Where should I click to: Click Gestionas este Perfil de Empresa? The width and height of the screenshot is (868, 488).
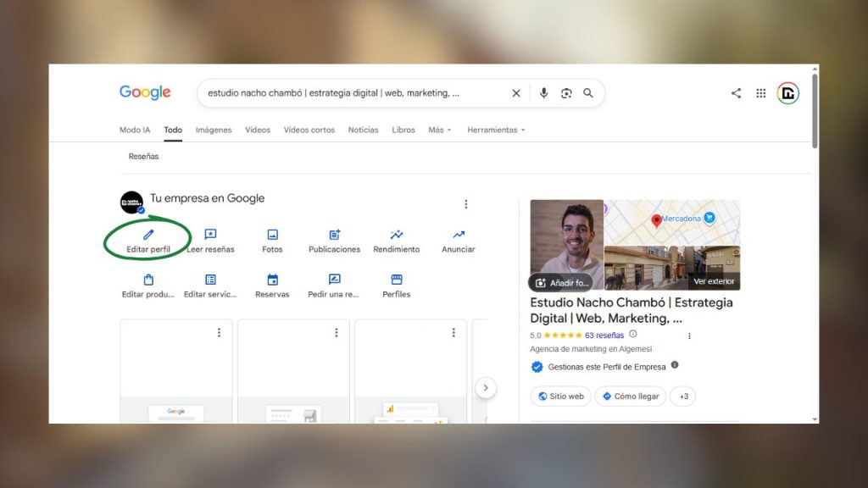tap(607, 367)
